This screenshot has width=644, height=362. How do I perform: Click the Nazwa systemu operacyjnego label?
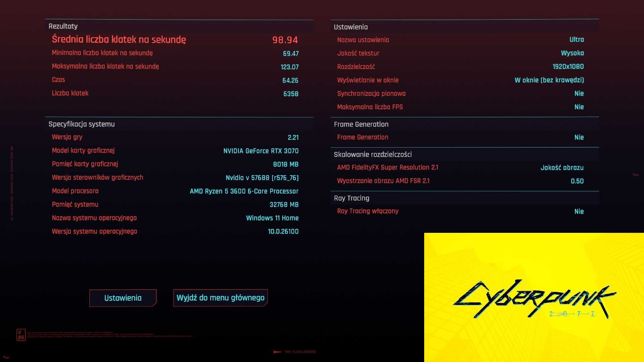pyautogui.click(x=94, y=218)
